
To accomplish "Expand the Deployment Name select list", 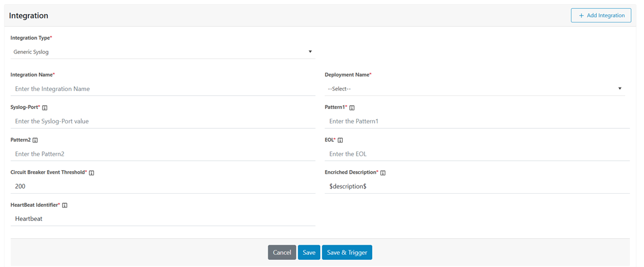I will click(x=474, y=89).
